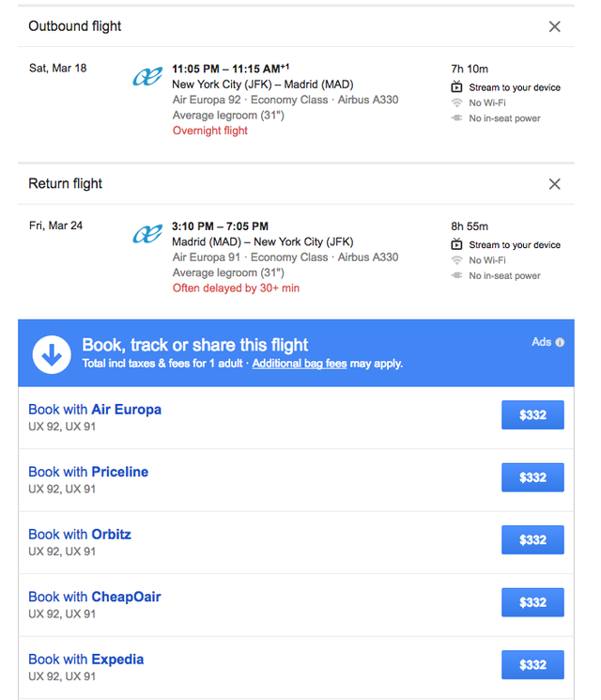
Task: Close the Return flight panel
Action: pyautogui.click(x=554, y=184)
